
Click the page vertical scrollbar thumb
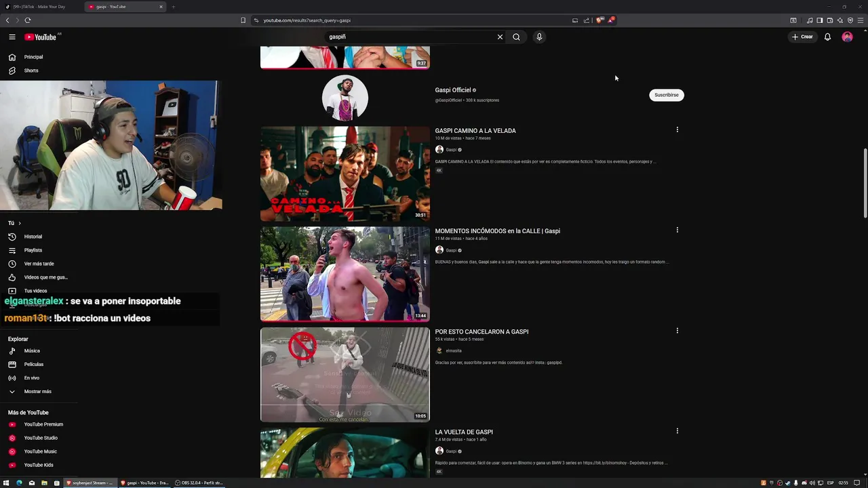865,183
